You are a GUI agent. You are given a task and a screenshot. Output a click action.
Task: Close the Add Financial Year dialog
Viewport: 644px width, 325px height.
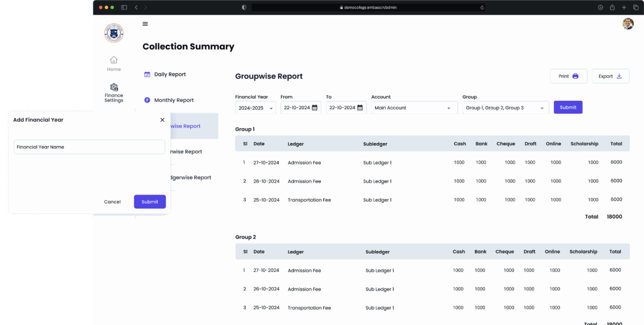[x=162, y=120]
